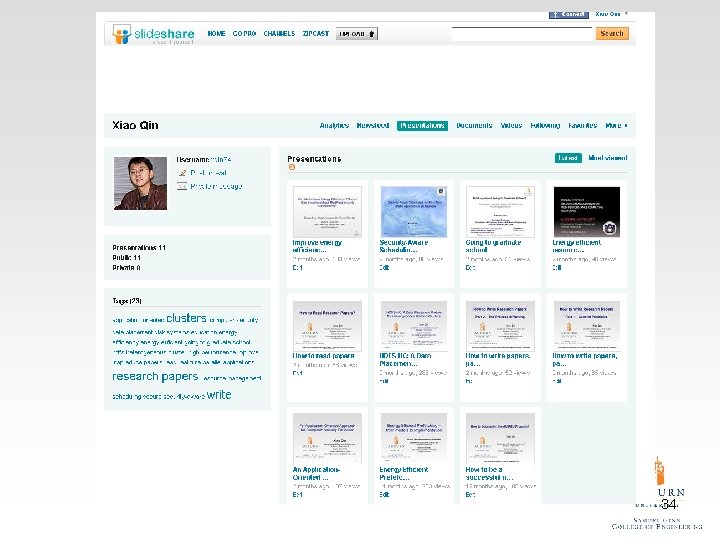
Task: Click the 'clusters' tag
Action: click(186, 318)
